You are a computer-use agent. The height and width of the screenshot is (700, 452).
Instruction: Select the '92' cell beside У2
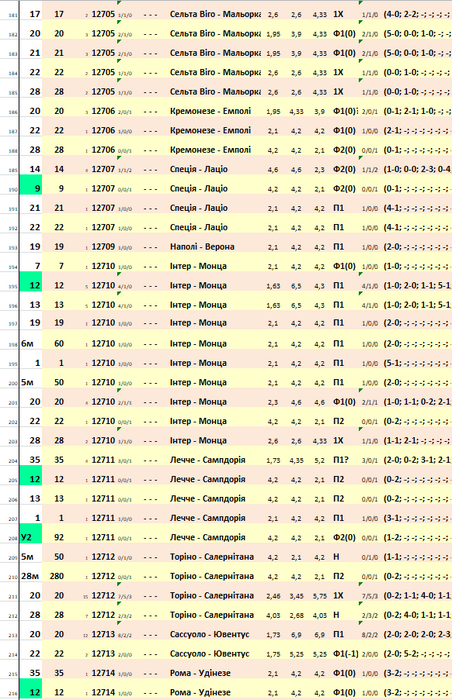tap(57, 537)
